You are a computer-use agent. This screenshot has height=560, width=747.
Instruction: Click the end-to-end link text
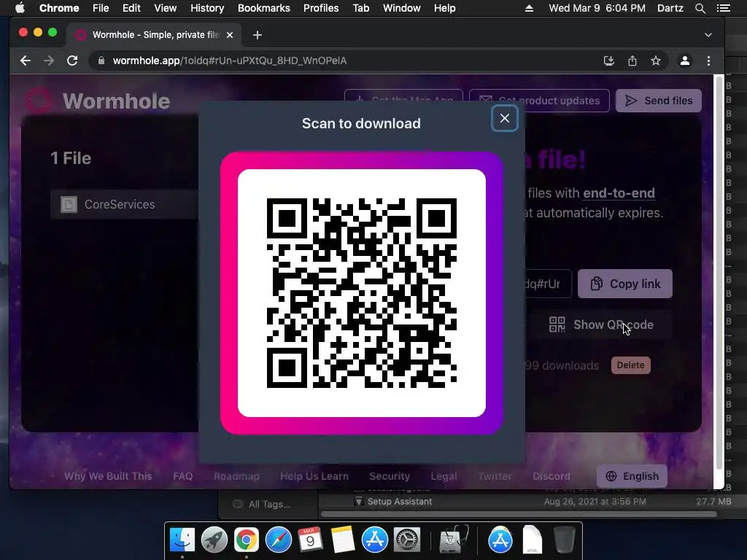(x=619, y=192)
